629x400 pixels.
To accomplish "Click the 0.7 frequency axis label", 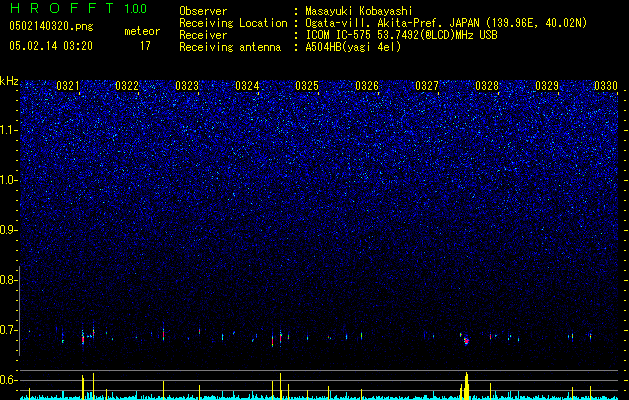I will [8, 330].
